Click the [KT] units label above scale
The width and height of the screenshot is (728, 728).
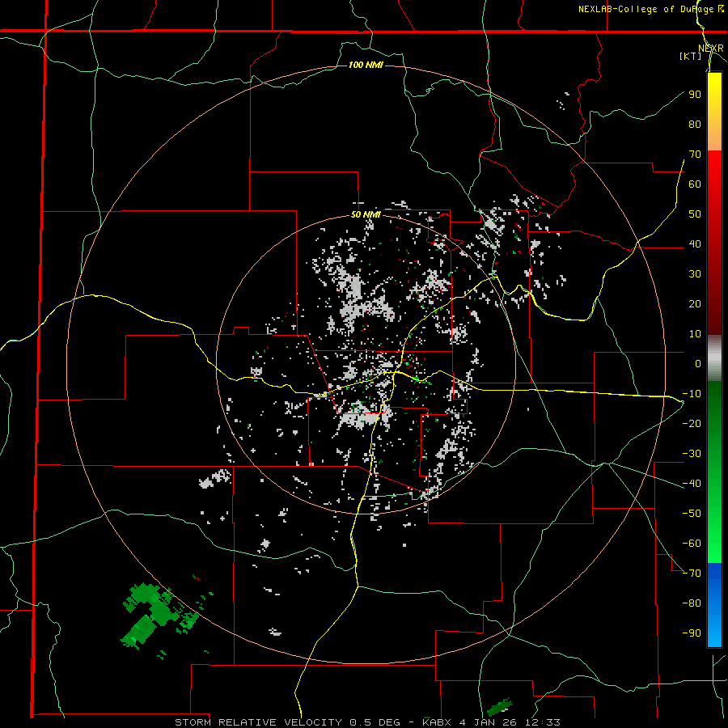(x=690, y=56)
